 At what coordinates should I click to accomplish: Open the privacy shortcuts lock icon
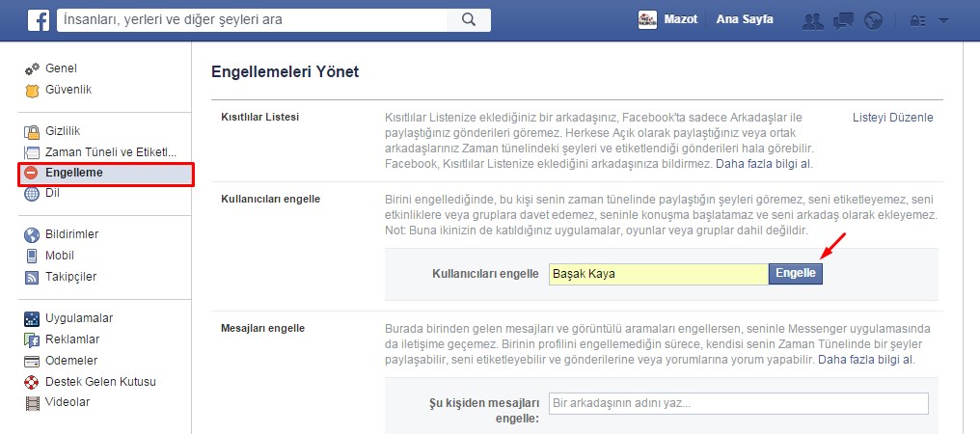coord(915,20)
